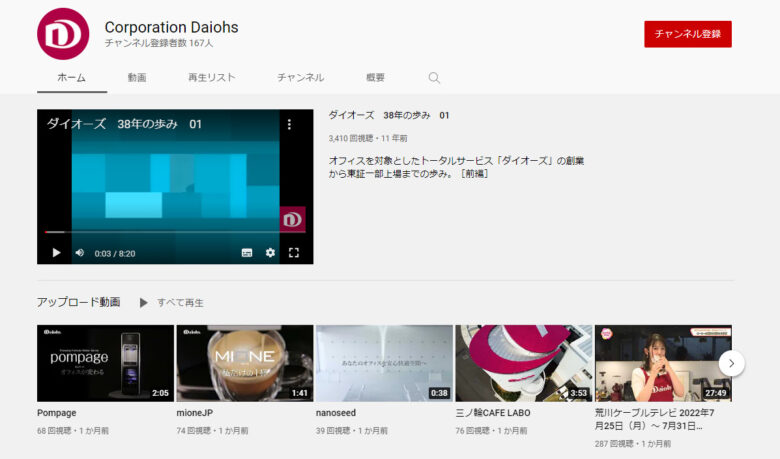Mute the player using the volume icon
Screen dimensions: 780x459
80,253
